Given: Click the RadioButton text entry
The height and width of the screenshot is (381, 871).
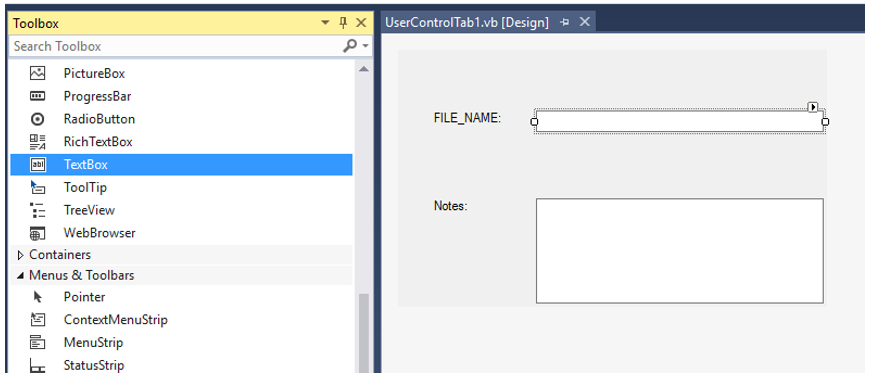Looking at the screenshot, I should pos(99,119).
